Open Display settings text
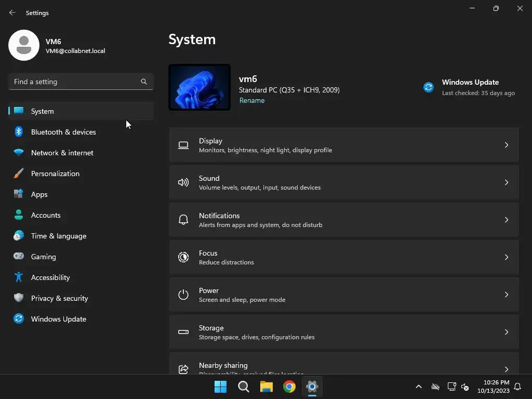The image size is (532, 399). [x=211, y=141]
